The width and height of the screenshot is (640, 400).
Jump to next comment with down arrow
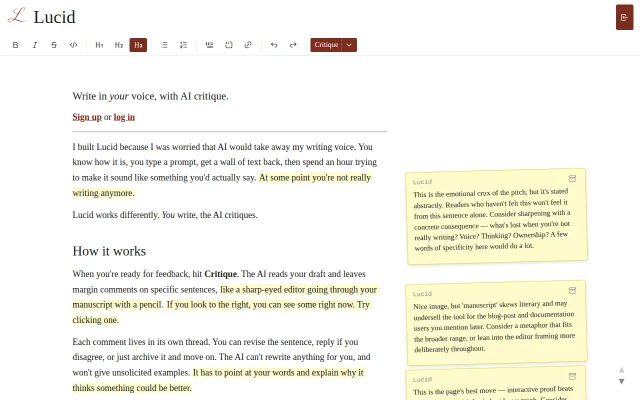pos(621,381)
